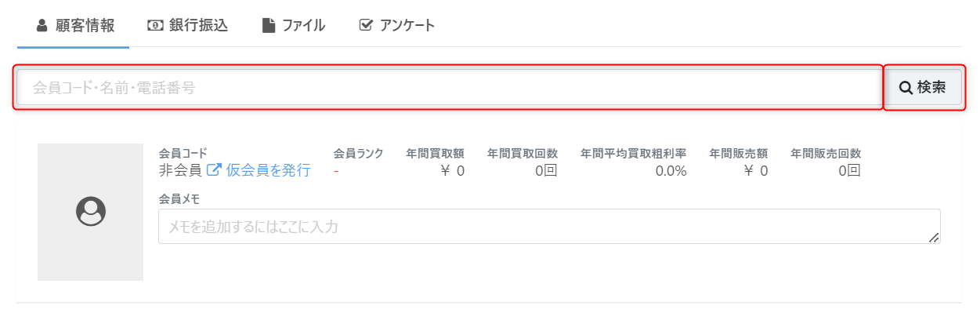This screenshot has height=324, width=980.
Task: Click the checkbox icon on アンケート tab
Action: coord(365,26)
